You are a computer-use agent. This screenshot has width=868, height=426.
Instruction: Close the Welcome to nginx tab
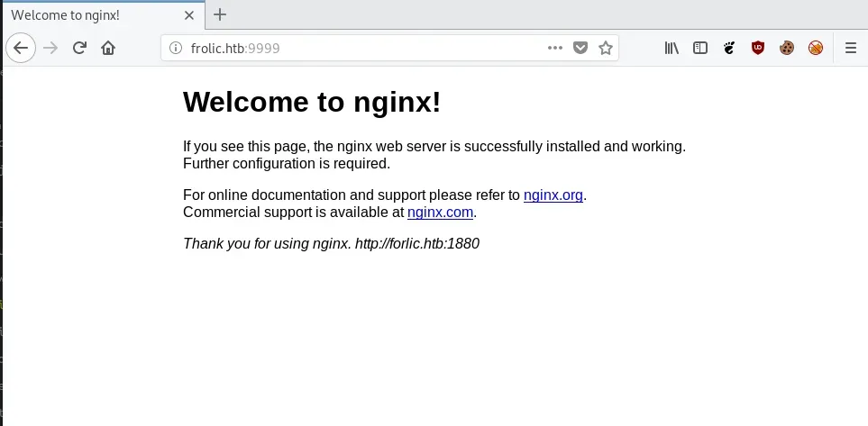pos(188,15)
